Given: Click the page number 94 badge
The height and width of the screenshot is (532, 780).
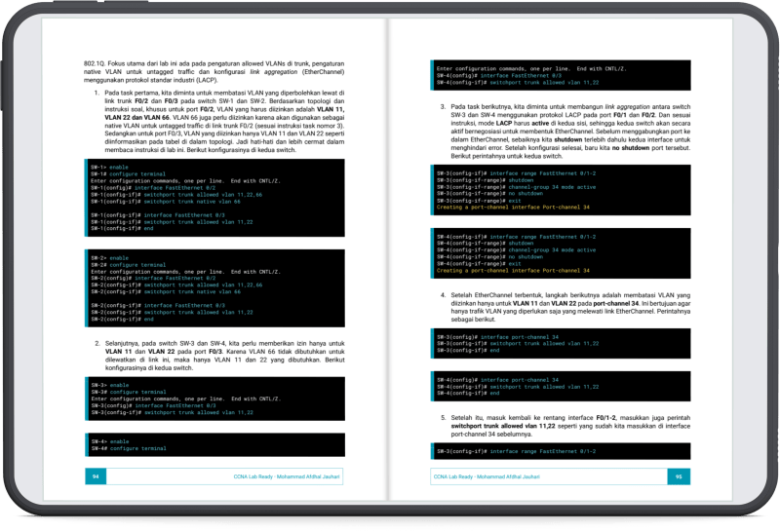Looking at the screenshot, I should point(95,476).
